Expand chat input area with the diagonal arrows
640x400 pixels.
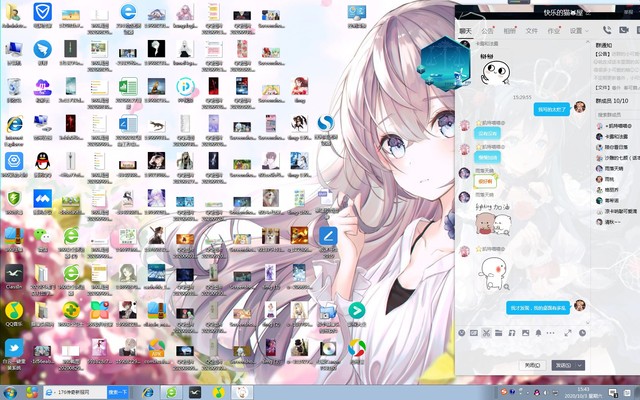point(568,332)
